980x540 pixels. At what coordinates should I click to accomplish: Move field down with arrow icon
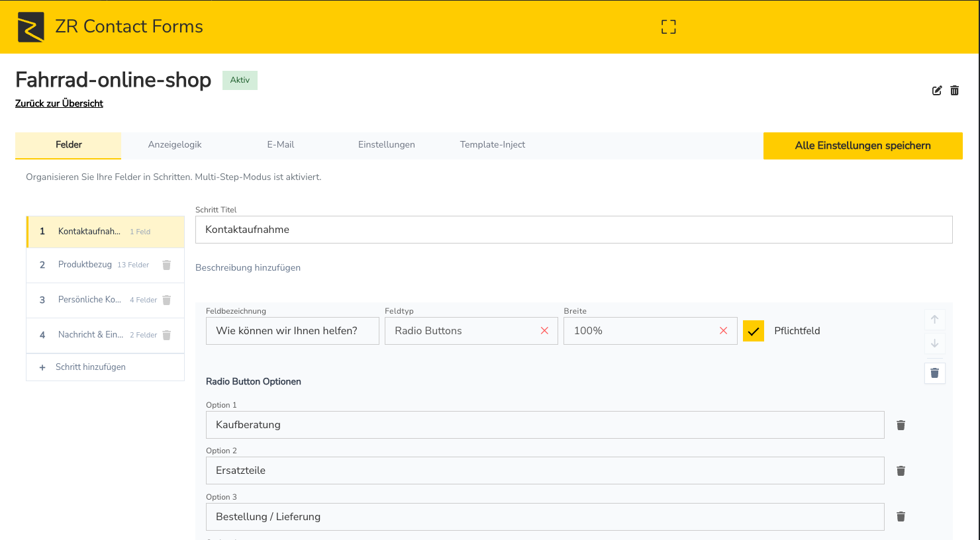[934, 343]
